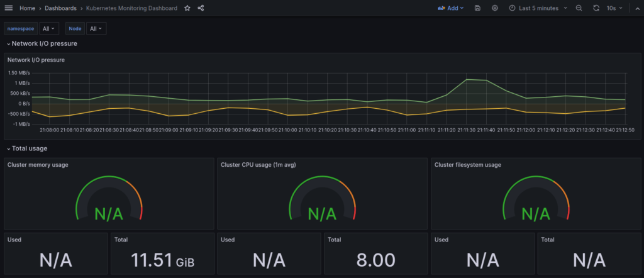The image size is (644, 278).
Task: Open the hamburger navigation menu
Action: point(9,8)
